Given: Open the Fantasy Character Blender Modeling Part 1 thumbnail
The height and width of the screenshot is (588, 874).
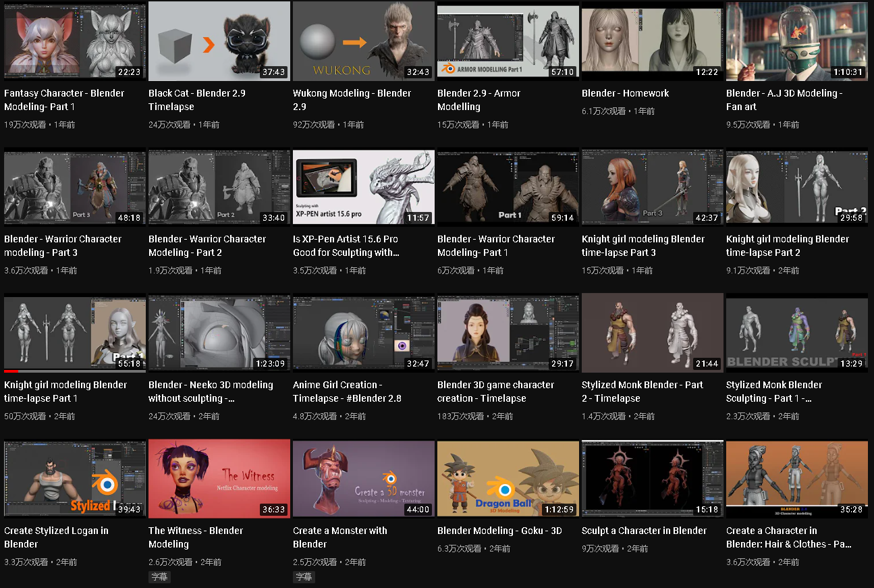Looking at the screenshot, I should click(x=75, y=41).
